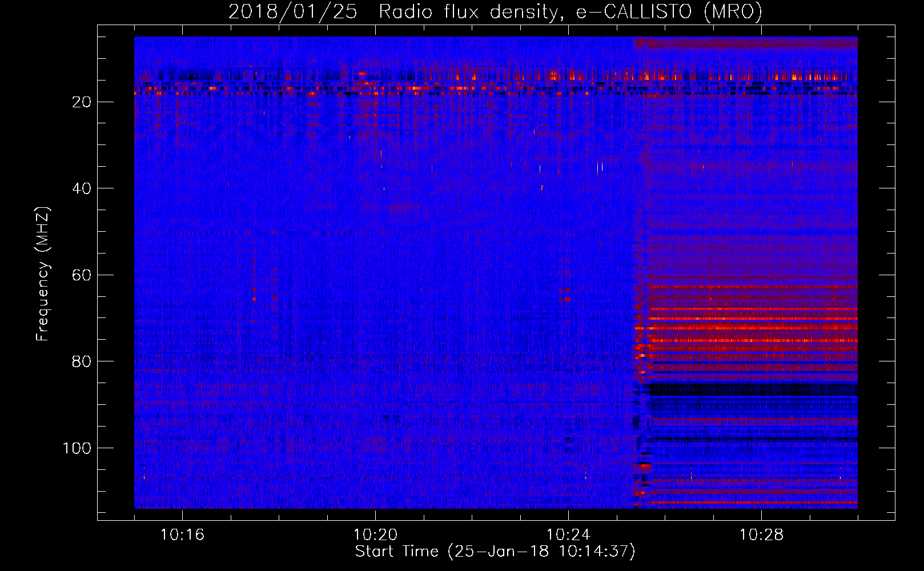The height and width of the screenshot is (571, 924).
Task: Click the '10:16' time tick label
Action: [x=182, y=535]
